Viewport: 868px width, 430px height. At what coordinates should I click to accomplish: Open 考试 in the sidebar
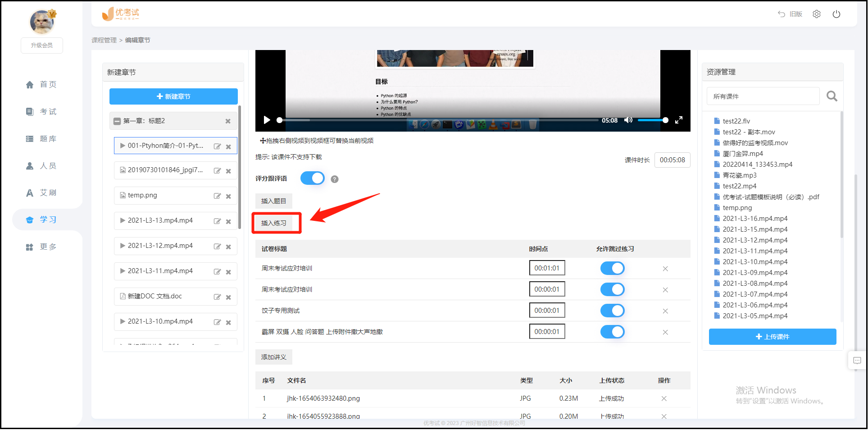[41, 111]
